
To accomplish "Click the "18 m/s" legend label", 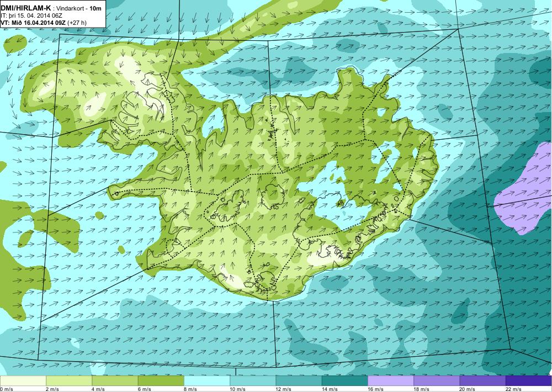I will [422, 389].
